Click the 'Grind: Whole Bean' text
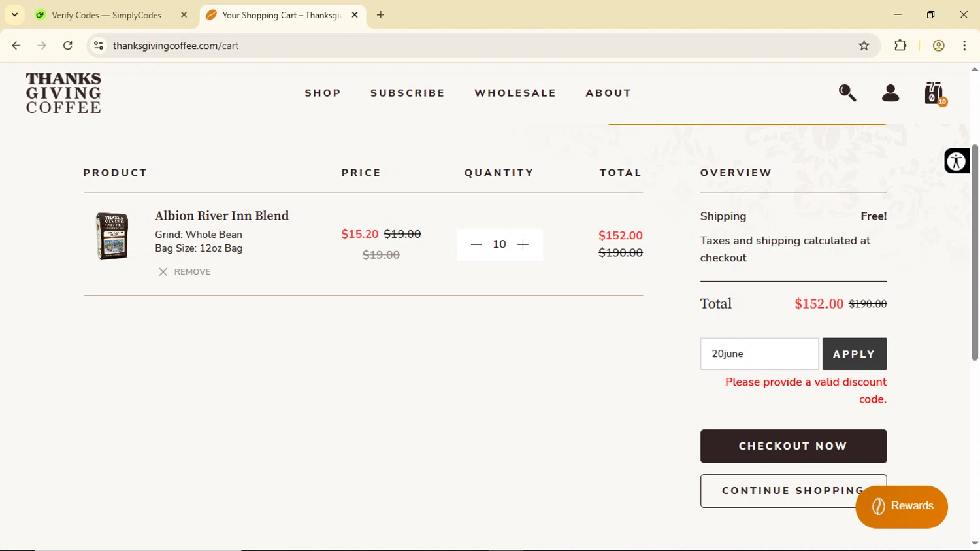Image resolution: width=980 pixels, height=551 pixels. click(199, 235)
